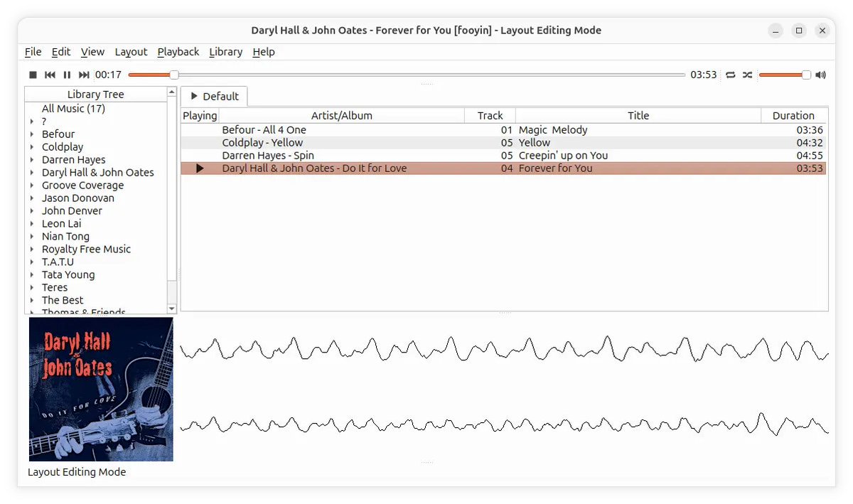Click the Forever for You title cell
Image resolution: width=853 pixels, height=504 pixels.
click(x=555, y=168)
